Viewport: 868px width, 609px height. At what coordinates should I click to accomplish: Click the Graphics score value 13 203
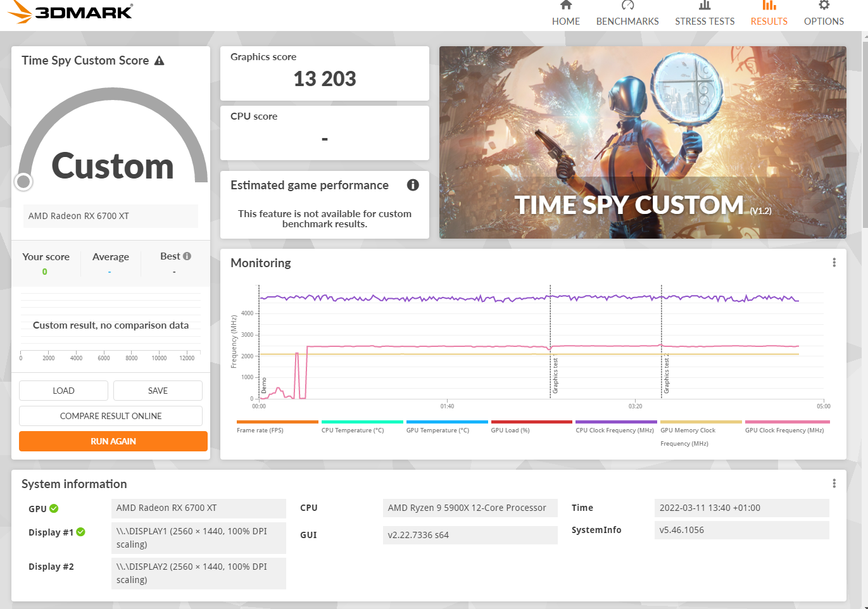pos(325,79)
